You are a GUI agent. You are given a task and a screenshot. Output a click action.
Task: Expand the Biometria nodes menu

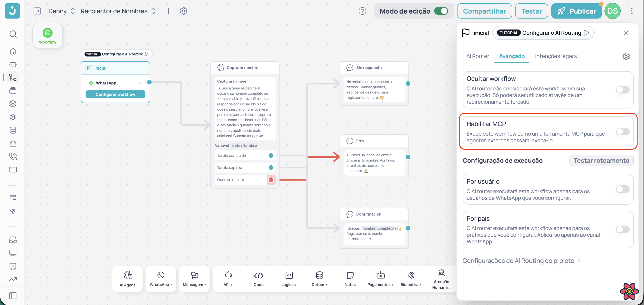[411, 279]
